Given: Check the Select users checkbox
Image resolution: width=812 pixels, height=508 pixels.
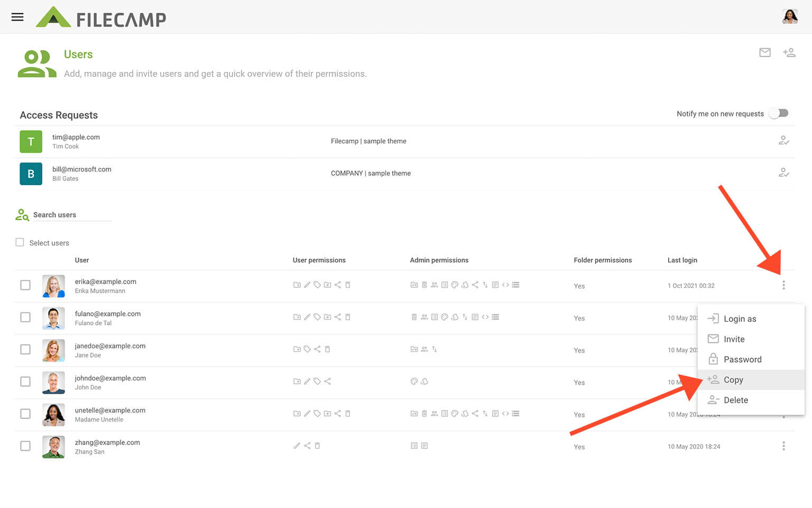Looking at the screenshot, I should 20,242.
